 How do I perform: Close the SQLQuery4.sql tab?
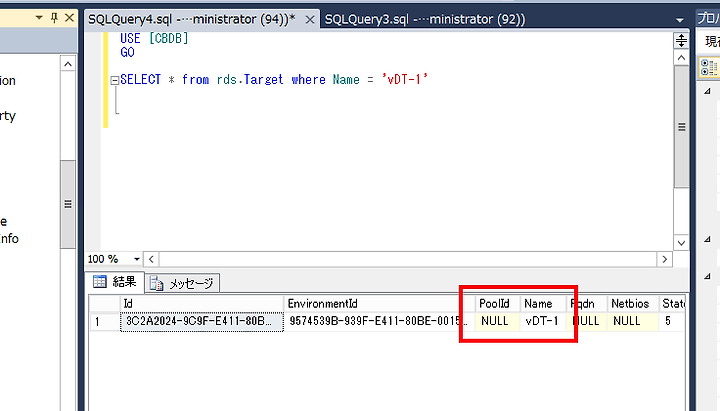310,20
